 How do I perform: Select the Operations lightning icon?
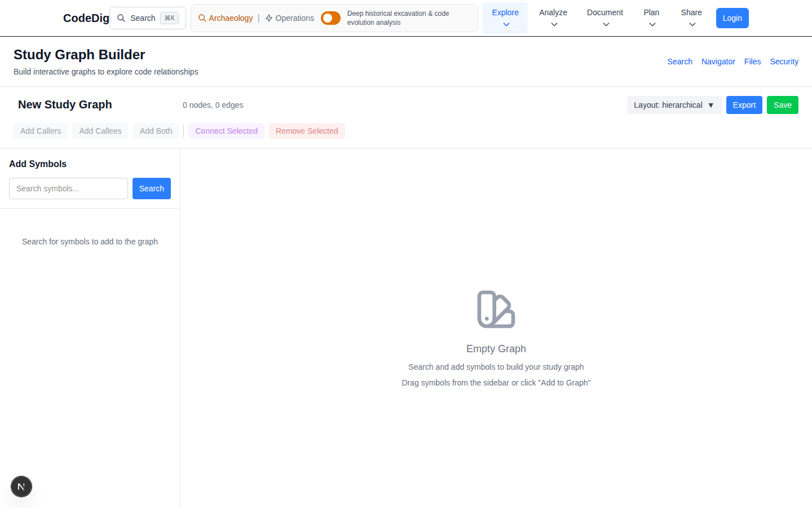pos(269,18)
